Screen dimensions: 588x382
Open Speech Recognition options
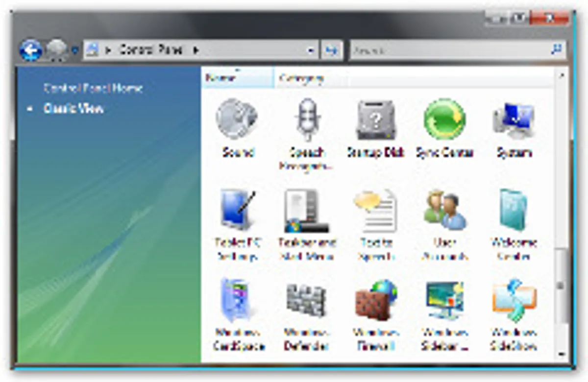click(307, 134)
